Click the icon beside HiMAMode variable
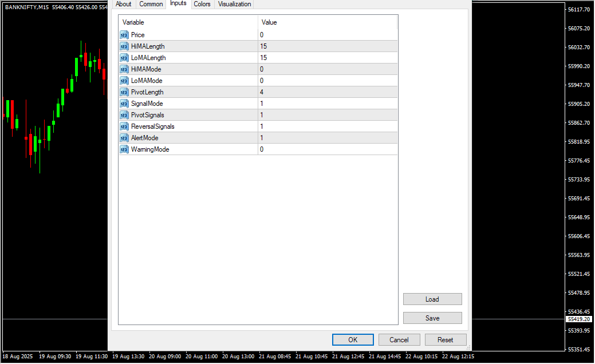The image size is (595, 364). 124,69
